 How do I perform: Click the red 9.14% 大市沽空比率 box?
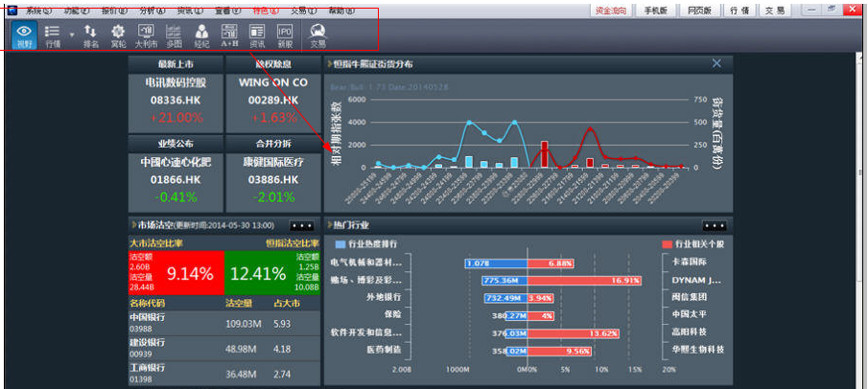point(176,273)
